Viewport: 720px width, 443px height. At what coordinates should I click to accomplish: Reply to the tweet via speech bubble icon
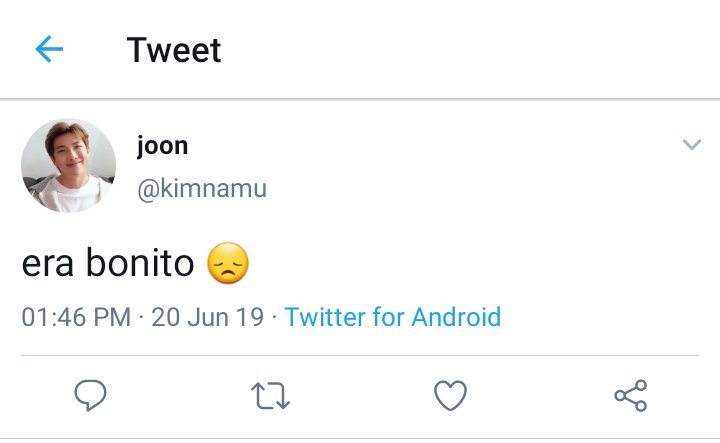click(91, 396)
